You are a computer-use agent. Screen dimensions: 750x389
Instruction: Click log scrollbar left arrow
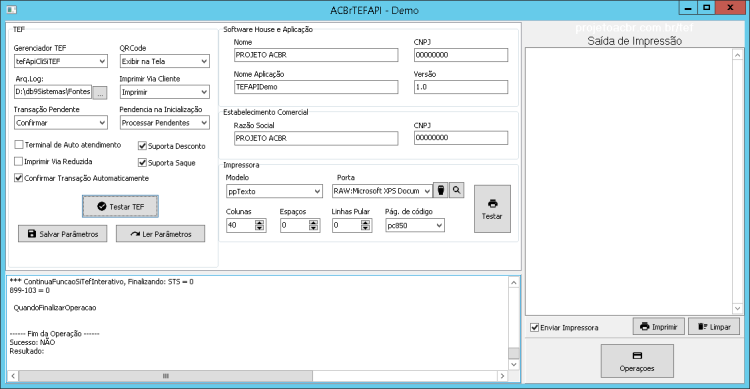click(13, 376)
